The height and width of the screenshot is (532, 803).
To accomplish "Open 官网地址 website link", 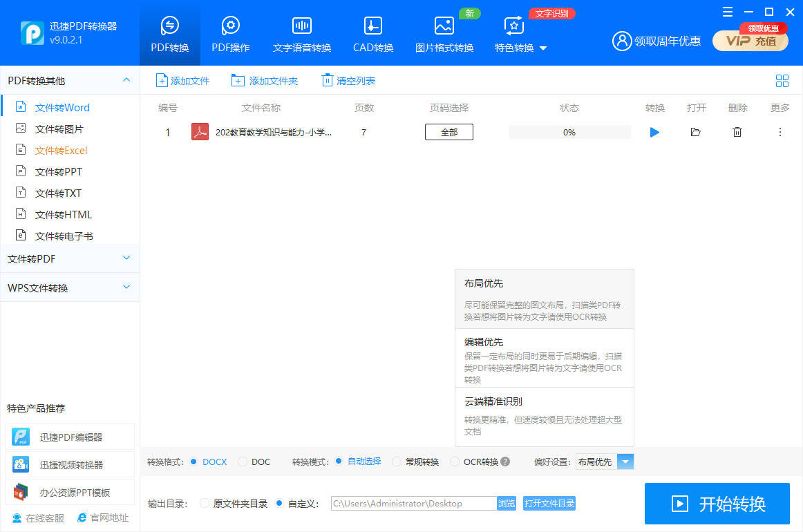I will click(x=103, y=518).
